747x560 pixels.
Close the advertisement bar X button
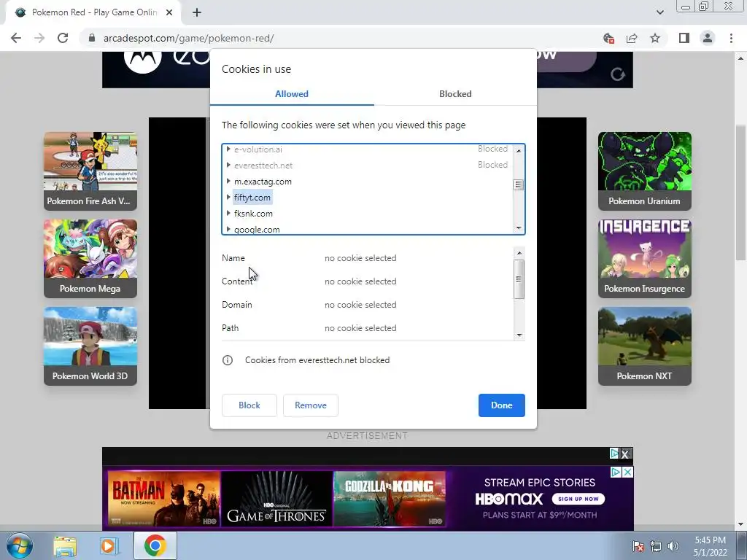click(625, 454)
